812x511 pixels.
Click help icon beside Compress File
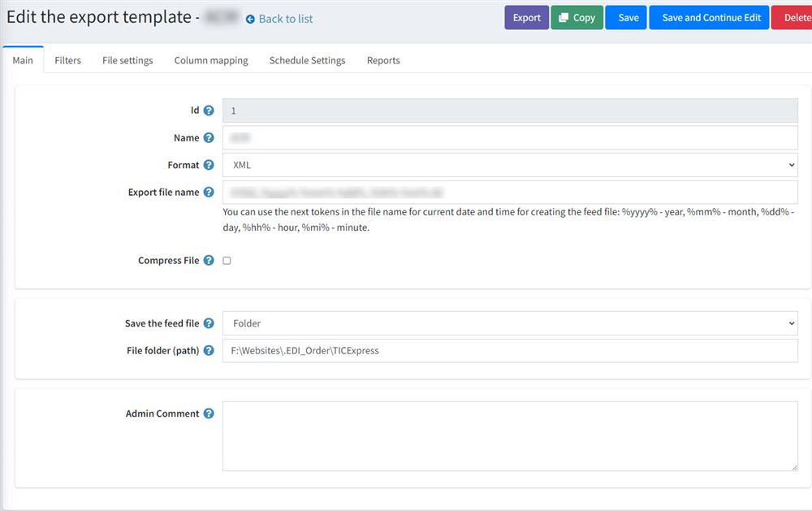pos(209,260)
